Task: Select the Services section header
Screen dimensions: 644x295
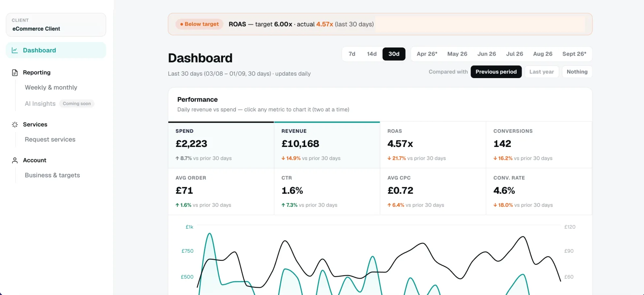Action: tap(35, 124)
